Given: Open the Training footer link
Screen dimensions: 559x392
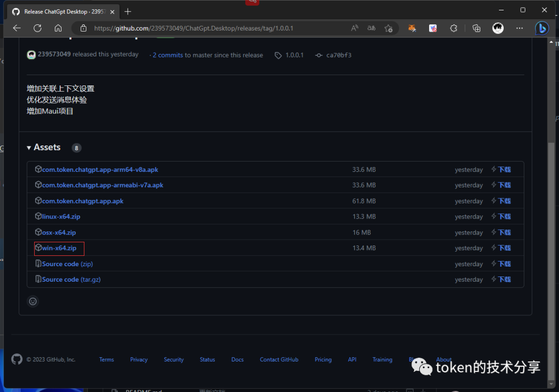Looking at the screenshot, I should (383, 359).
